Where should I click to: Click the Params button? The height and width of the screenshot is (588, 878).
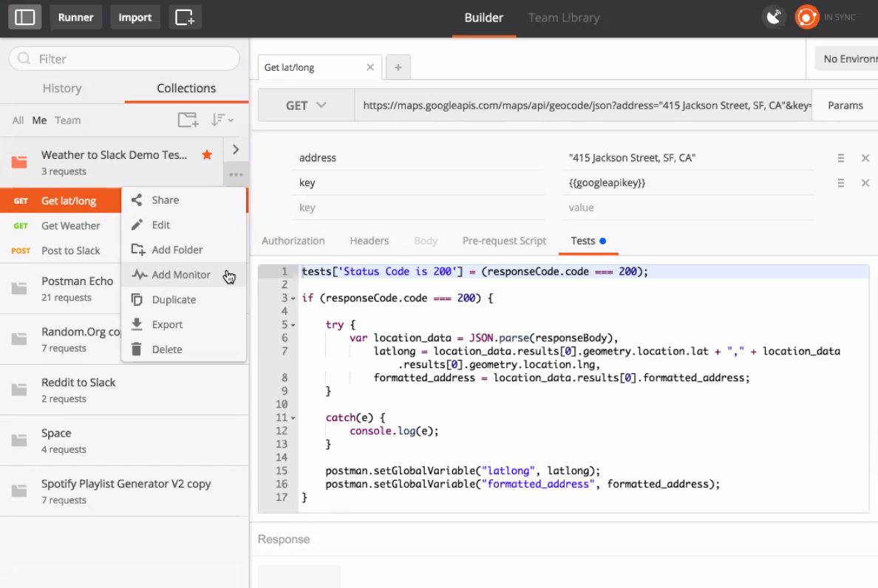point(845,105)
